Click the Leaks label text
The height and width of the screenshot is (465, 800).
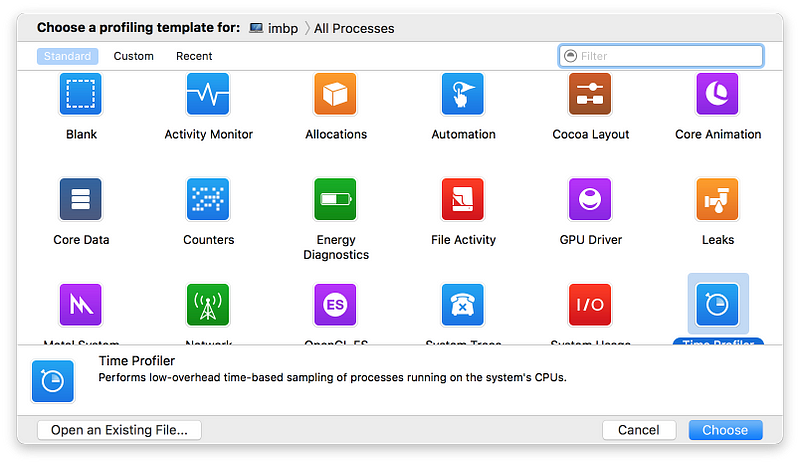718,239
